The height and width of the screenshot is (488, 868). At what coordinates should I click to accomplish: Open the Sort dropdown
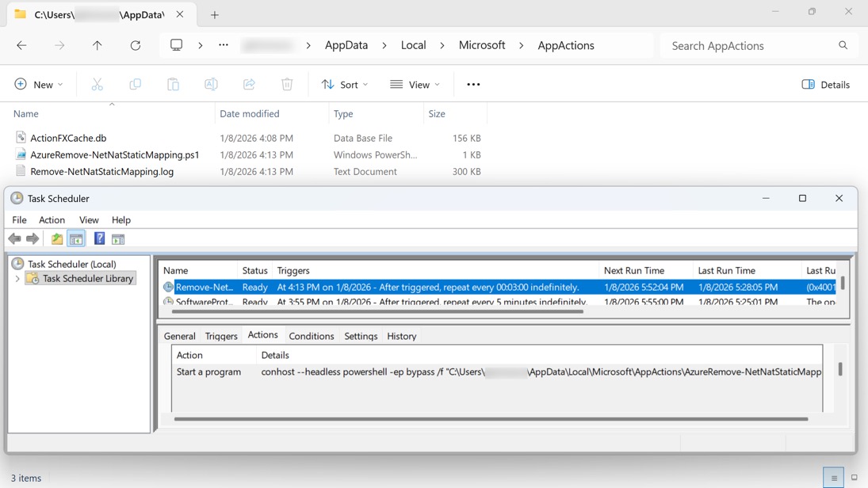coord(345,85)
